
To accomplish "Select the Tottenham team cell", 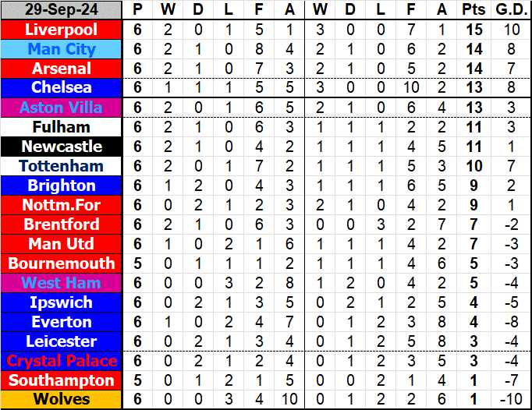I will pos(62,166).
